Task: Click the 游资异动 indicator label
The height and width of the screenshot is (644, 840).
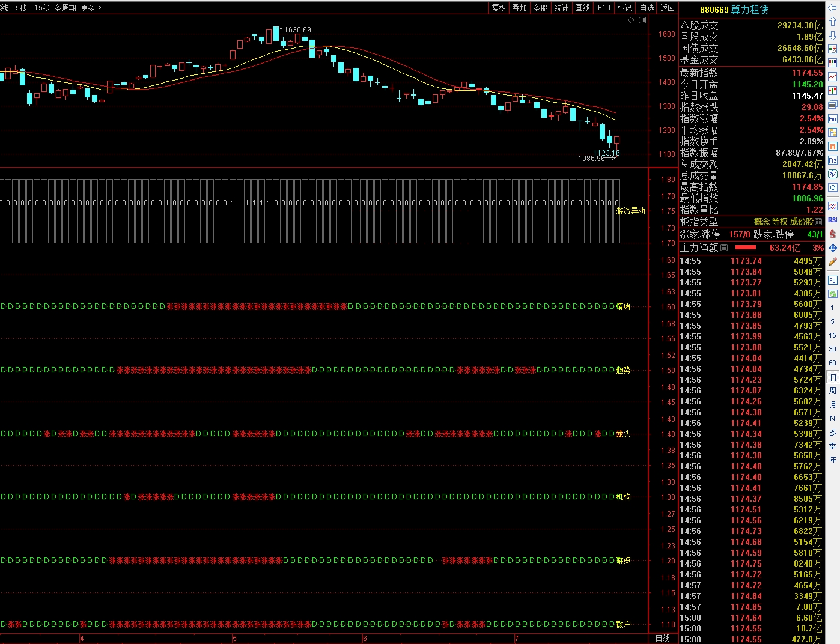Action: tap(630, 211)
